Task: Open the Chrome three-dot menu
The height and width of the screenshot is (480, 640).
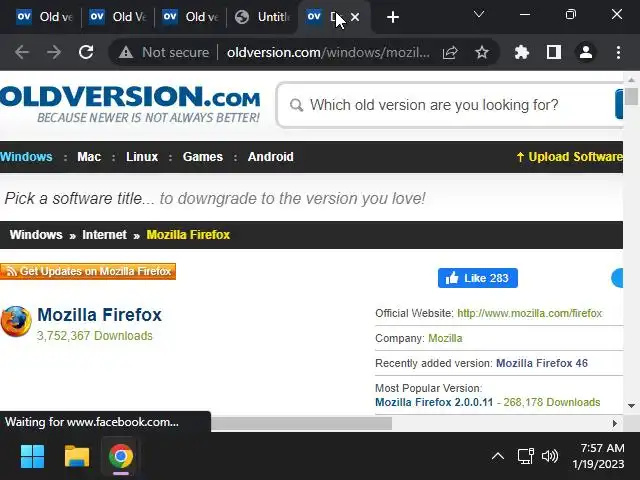Action: (618, 52)
